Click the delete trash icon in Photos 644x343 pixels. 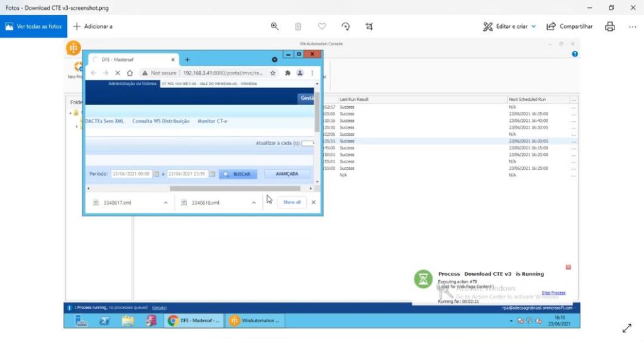(x=298, y=26)
